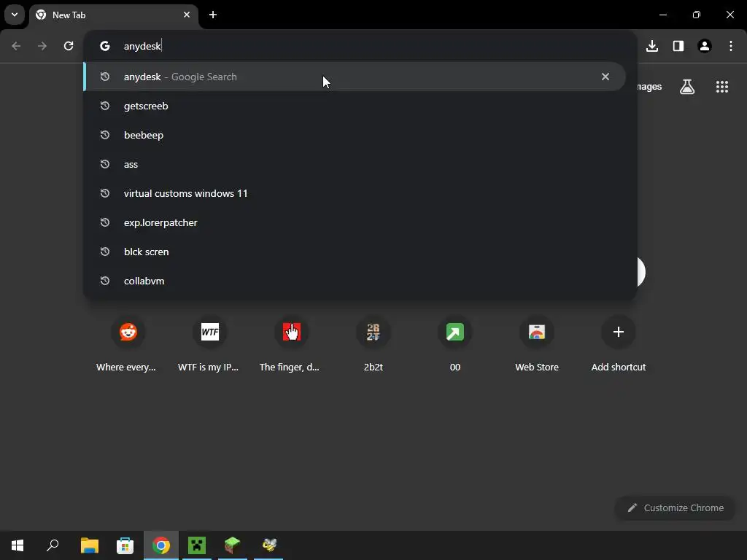The width and height of the screenshot is (747, 560).
Task: Click the history clock icon beside getscreeb
Action: tap(105, 106)
